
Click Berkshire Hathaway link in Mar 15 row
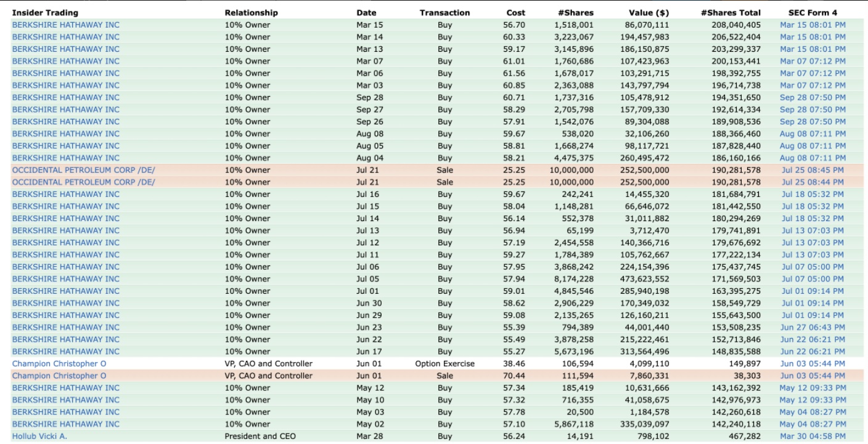click(66, 25)
